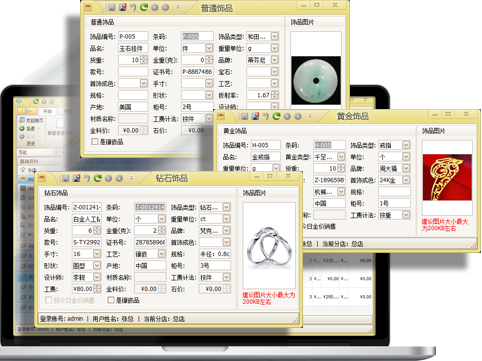Image resolution: width=482 pixels, height=361 pixels.
Task: Open 品牌 dropdown in 普通饰品 window
Action: tap(275, 60)
